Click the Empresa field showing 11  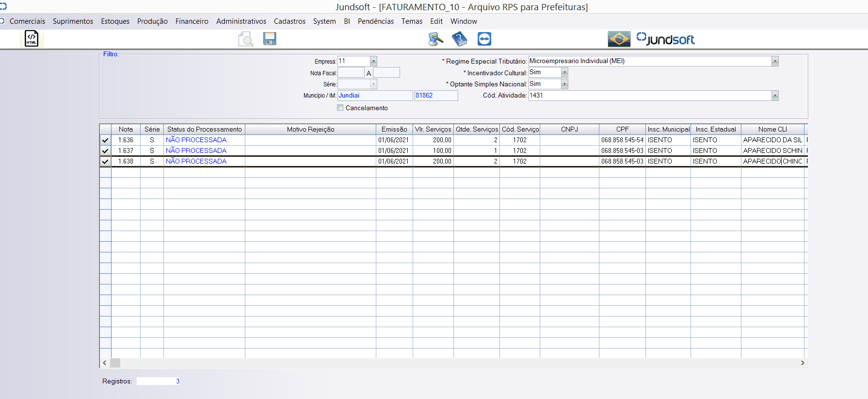(x=354, y=61)
